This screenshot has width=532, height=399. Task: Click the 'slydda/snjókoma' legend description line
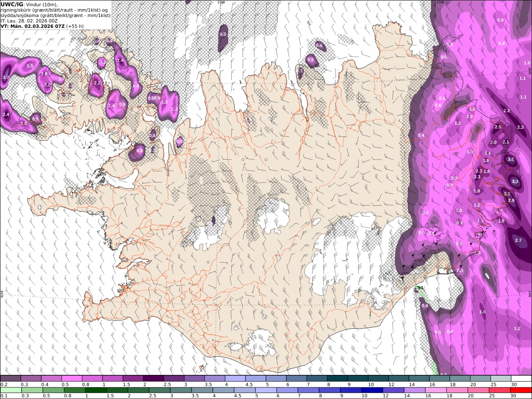tap(56, 15)
